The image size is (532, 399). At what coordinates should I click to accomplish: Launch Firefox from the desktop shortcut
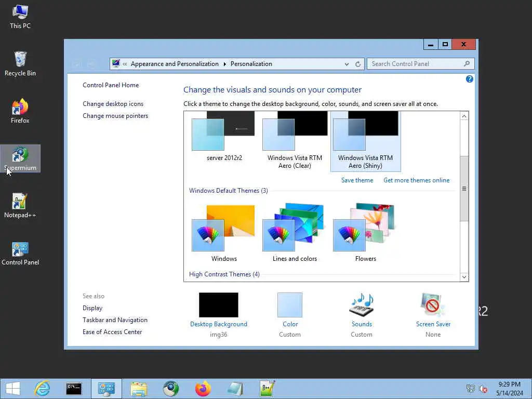[20, 111]
